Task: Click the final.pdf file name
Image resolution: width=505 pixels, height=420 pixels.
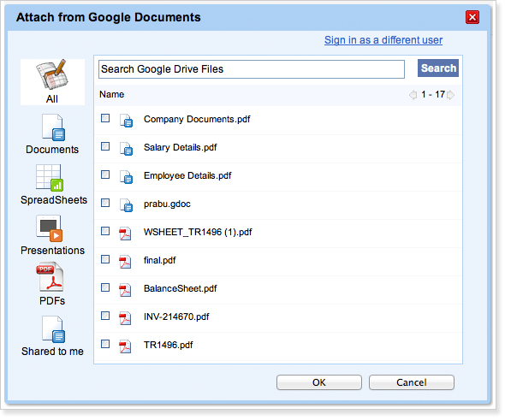Action: click(x=160, y=260)
